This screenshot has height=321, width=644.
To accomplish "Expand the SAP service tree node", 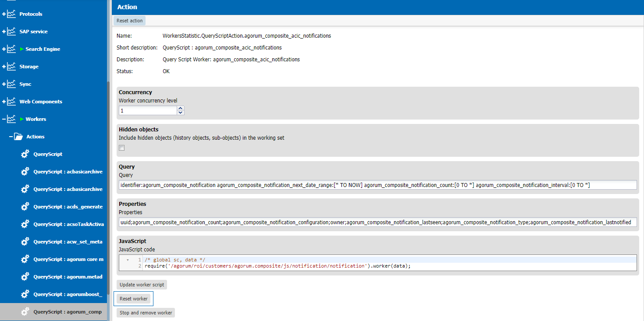I will click(4, 32).
